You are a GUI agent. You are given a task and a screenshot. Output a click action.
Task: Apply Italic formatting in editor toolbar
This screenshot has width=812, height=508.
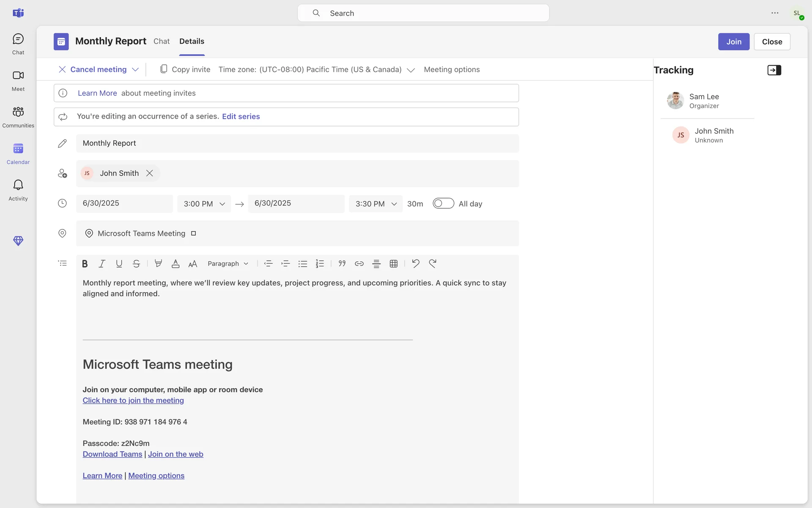coord(102,264)
